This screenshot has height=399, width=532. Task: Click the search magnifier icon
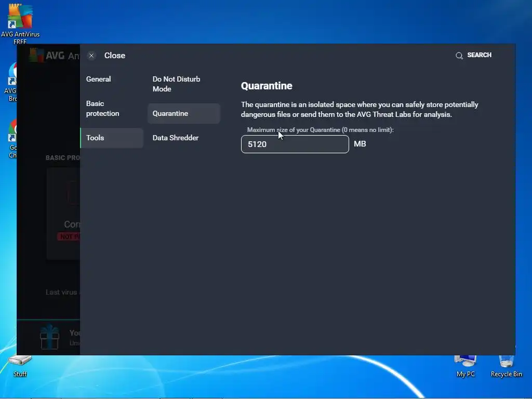pos(459,56)
